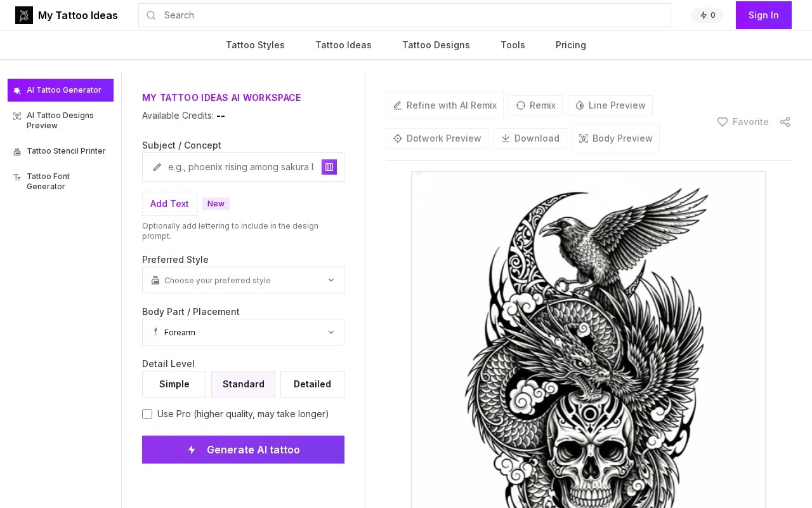The height and width of the screenshot is (508, 812).
Task: Show the Line Preview
Action: point(610,105)
